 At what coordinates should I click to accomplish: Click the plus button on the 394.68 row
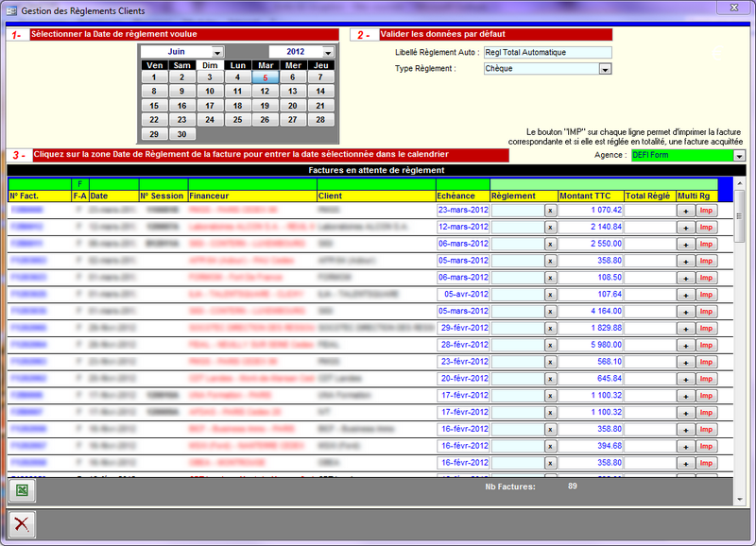pos(682,445)
